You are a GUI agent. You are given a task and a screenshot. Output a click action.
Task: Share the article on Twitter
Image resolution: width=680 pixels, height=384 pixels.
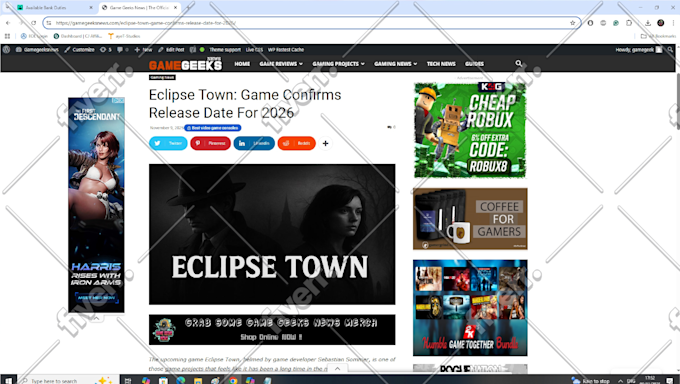coord(168,143)
